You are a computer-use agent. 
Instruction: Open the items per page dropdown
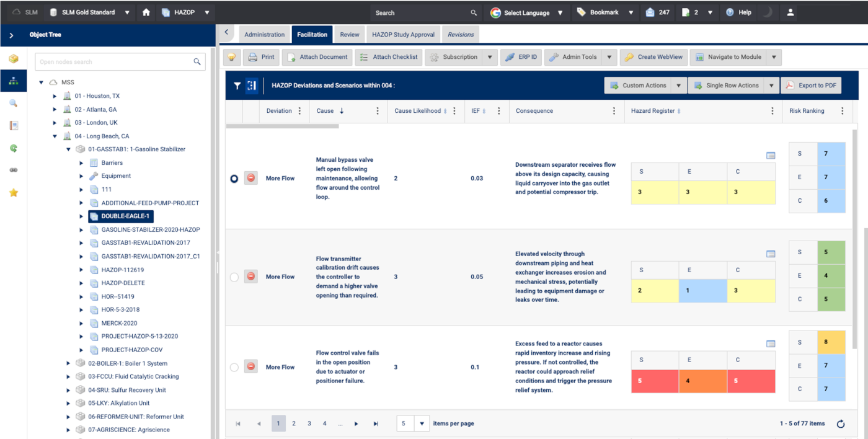(x=422, y=423)
